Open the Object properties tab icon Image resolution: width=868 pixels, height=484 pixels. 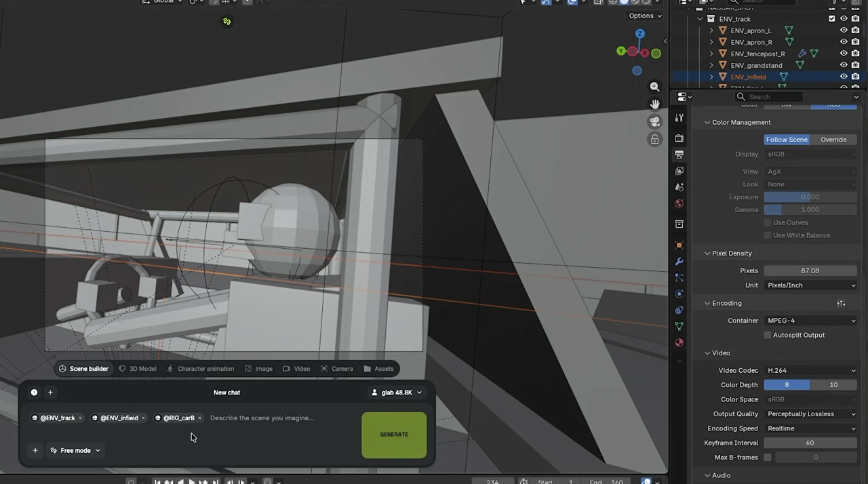point(679,245)
